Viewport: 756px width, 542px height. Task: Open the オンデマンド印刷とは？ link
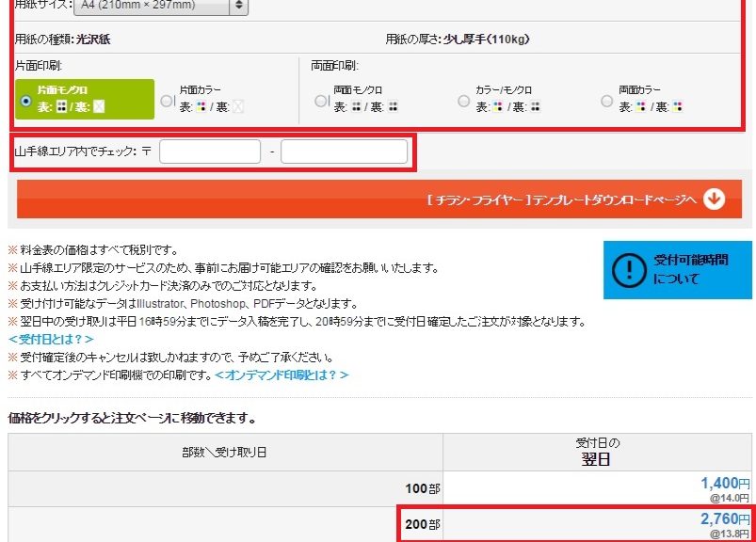tap(281, 375)
